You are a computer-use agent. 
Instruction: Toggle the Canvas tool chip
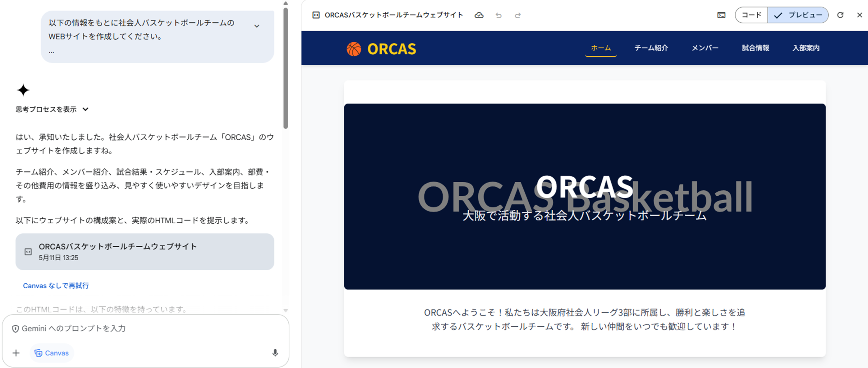[x=52, y=353]
